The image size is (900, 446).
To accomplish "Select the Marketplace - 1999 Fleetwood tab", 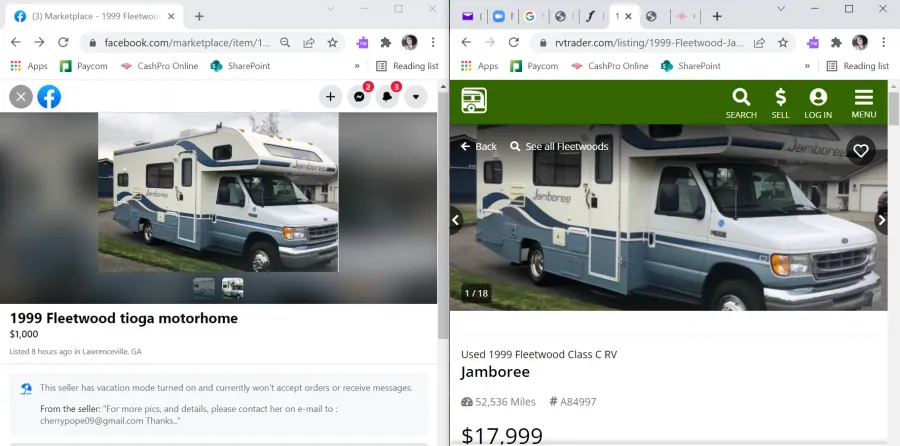I will tap(95, 16).
